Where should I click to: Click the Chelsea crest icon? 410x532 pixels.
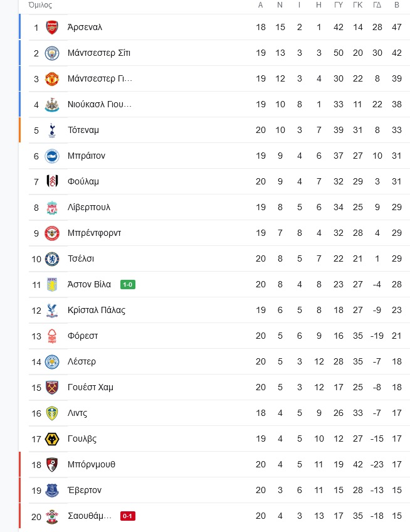(x=52, y=259)
